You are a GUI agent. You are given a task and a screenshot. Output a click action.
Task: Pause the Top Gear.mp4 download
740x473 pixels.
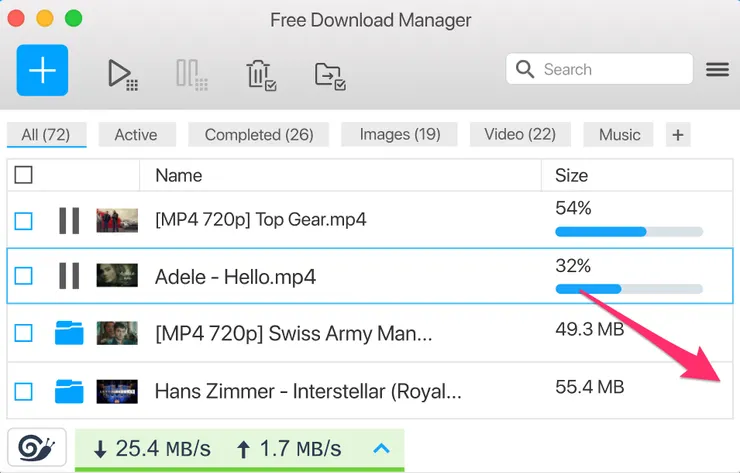click(x=69, y=220)
